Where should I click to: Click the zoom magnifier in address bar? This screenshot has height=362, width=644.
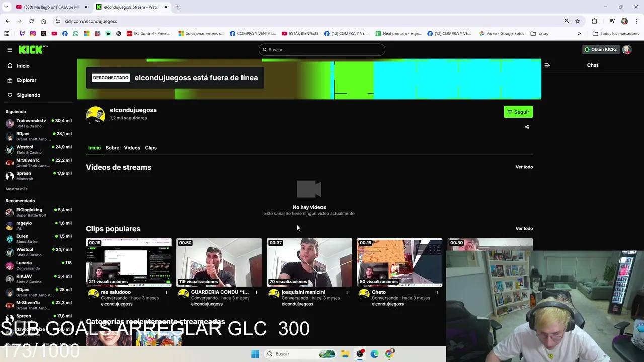pyautogui.click(x=567, y=21)
